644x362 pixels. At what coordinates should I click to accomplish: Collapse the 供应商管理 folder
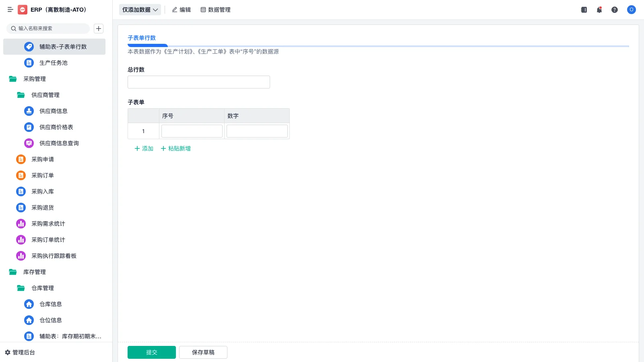[45, 95]
